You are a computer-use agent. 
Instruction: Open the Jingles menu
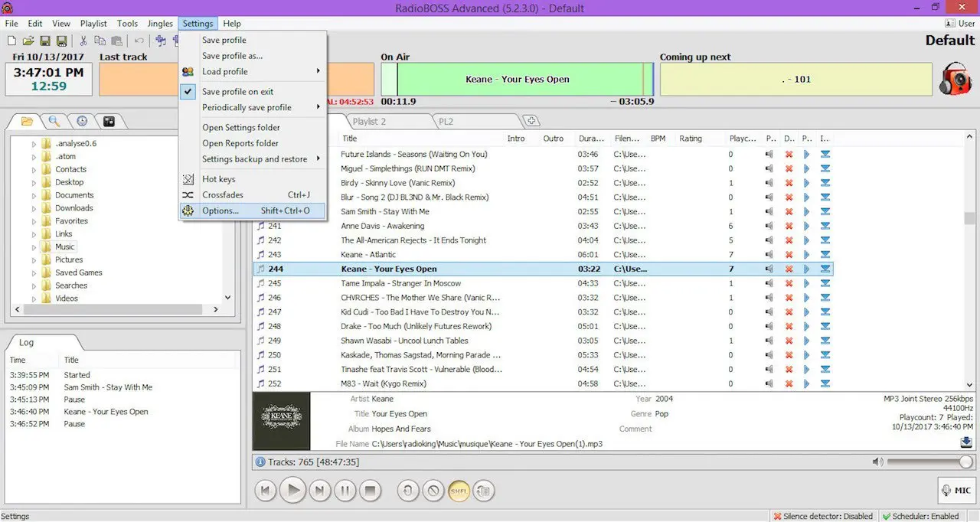(160, 23)
